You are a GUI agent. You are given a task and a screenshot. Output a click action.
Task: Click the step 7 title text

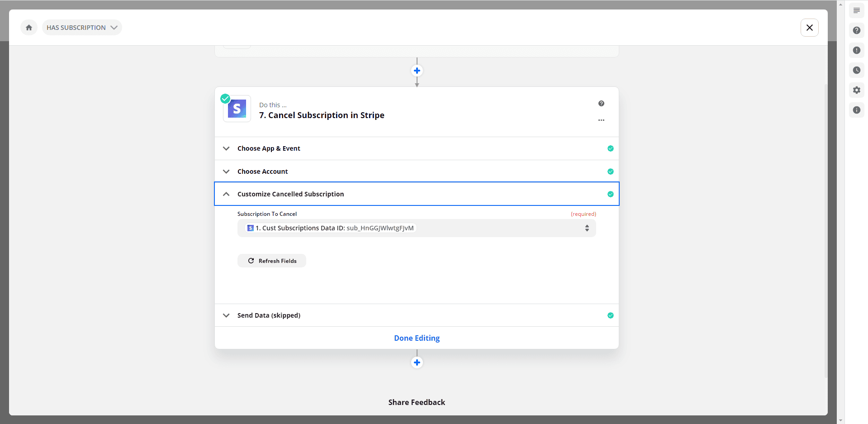point(322,115)
